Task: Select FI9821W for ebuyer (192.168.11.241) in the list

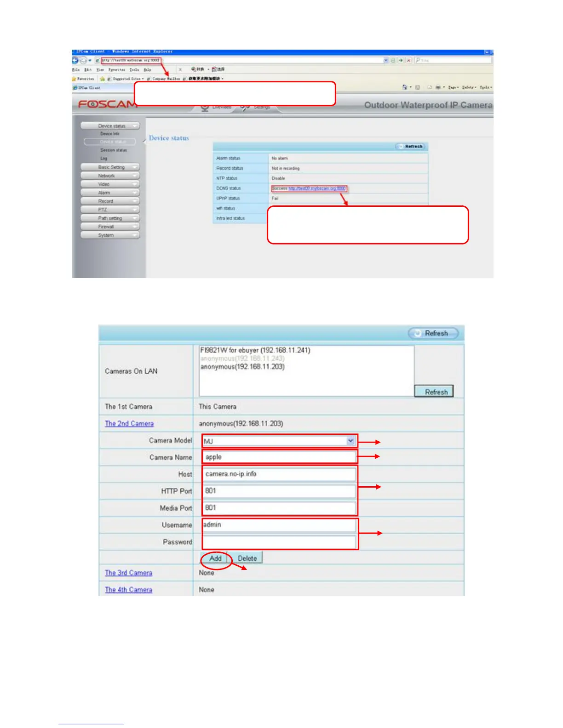Action: [x=255, y=350]
